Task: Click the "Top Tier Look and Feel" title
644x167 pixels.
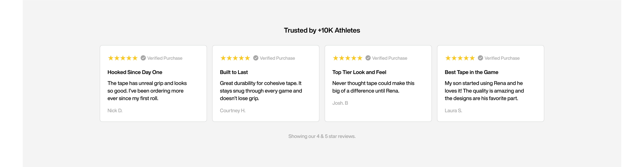Action: pos(359,72)
